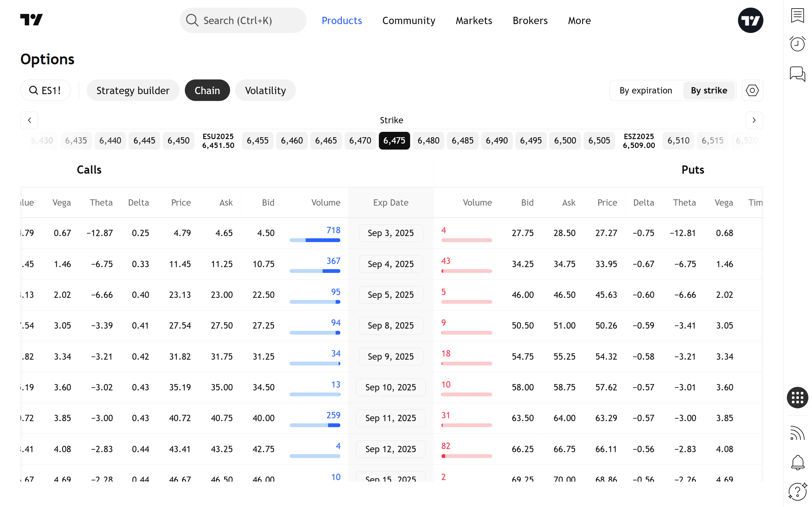Open the alerts clock icon
Image resolution: width=812 pixels, height=507 pixels.
[797, 44]
